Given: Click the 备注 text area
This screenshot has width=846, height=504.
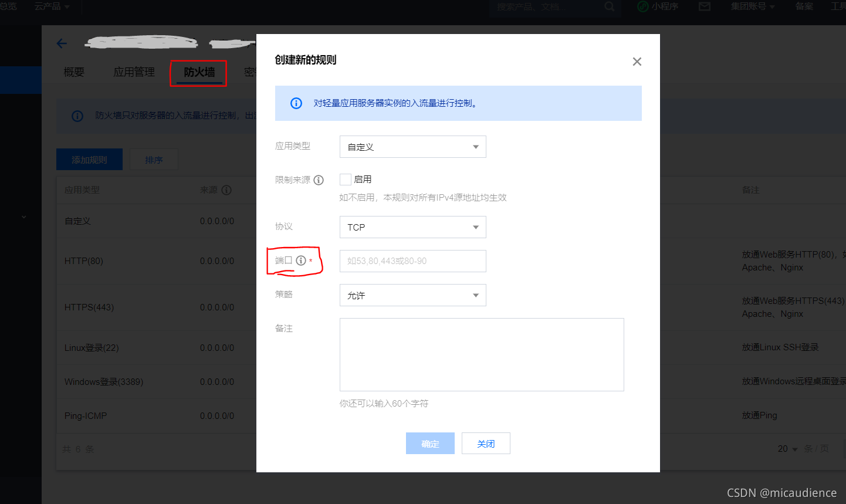Looking at the screenshot, I should (x=482, y=354).
